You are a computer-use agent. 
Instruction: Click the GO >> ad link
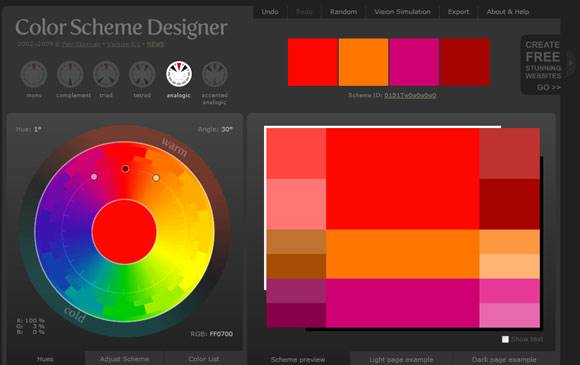[x=549, y=87]
